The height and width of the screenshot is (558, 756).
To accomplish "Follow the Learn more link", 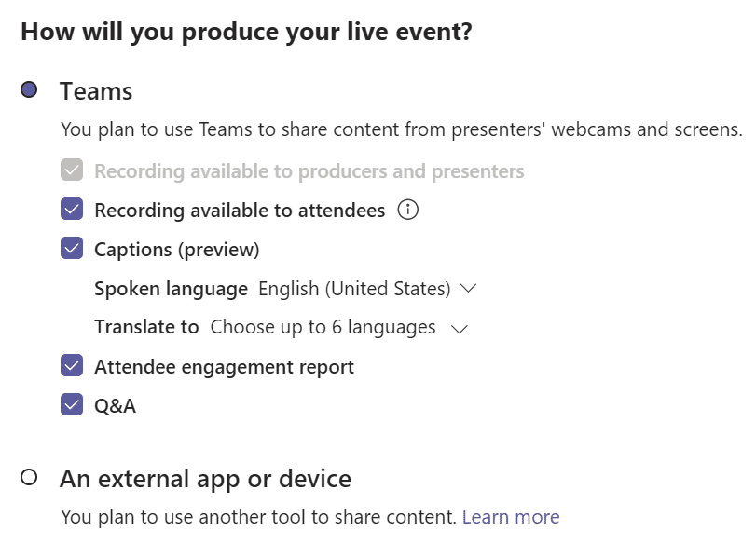I will click(x=511, y=517).
